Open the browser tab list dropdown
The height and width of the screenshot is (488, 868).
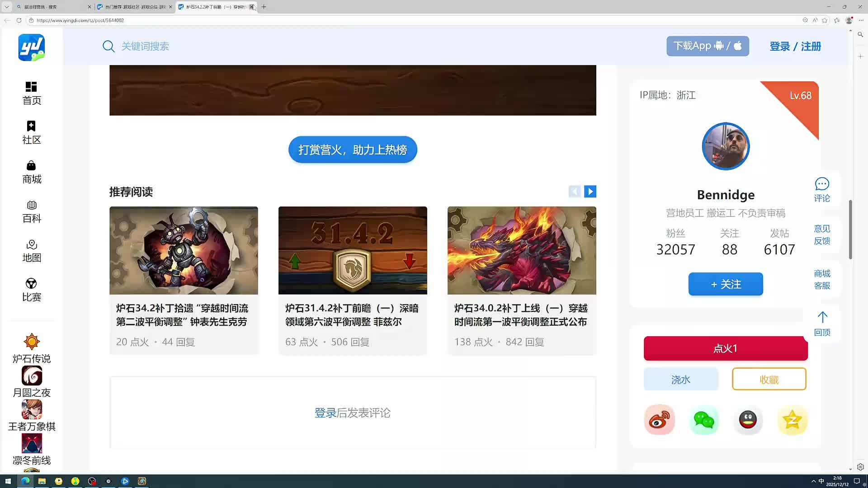click(x=7, y=7)
